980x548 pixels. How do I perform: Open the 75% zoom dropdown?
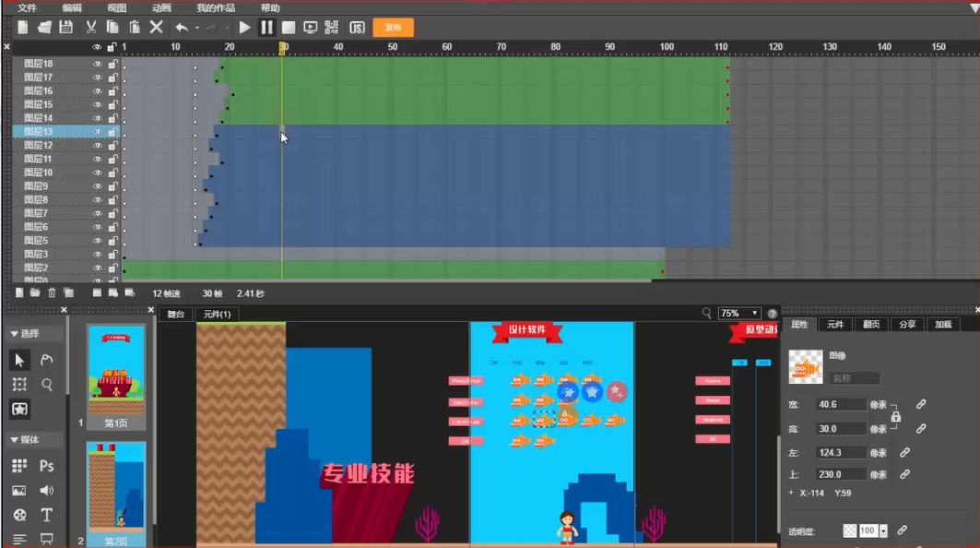tap(739, 314)
